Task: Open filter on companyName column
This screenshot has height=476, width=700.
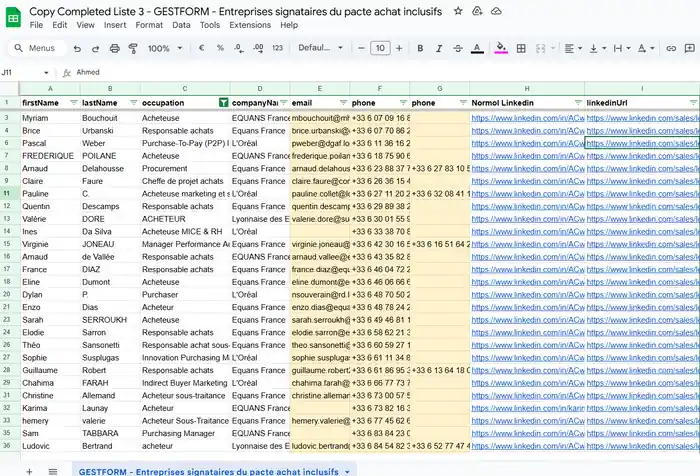Action: coord(283,103)
